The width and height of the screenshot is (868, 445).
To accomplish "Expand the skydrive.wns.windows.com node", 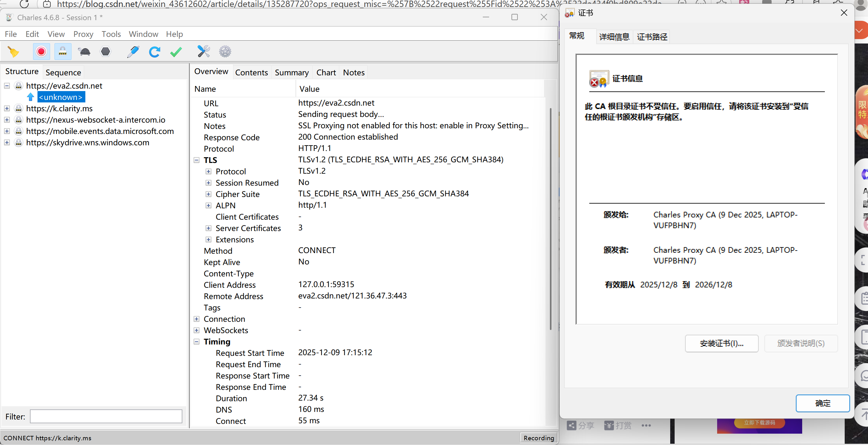I will pyautogui.click(x=7, y=142).
